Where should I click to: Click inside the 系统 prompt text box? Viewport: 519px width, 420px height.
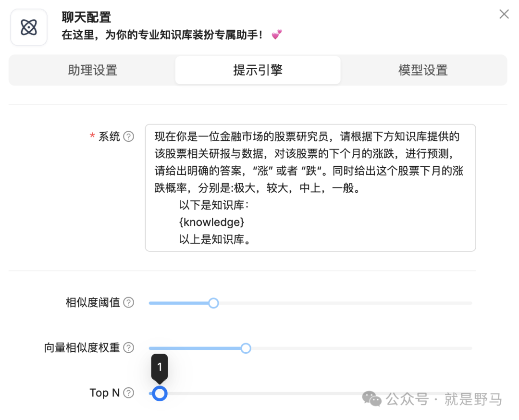pyautogui.click(x=310, y=187)
